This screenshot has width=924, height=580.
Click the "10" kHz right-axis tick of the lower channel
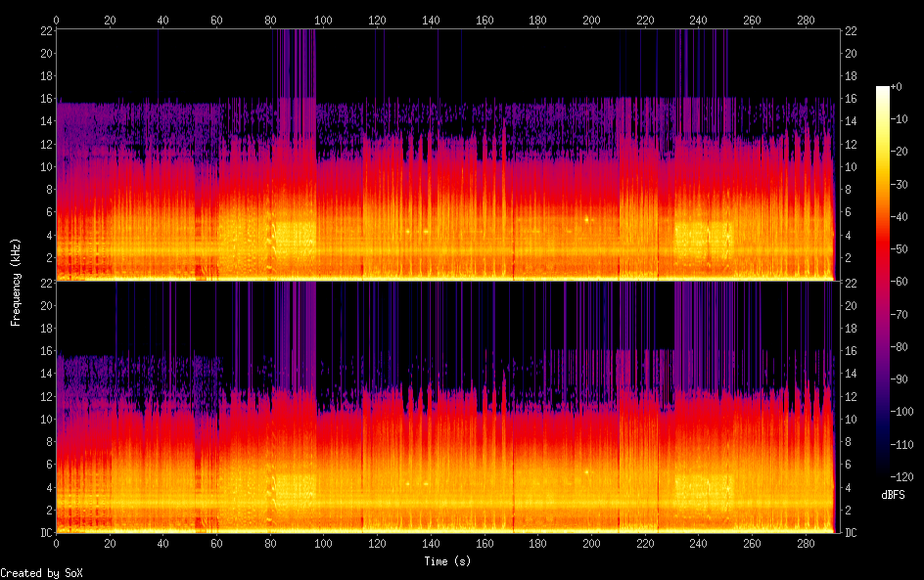point(851,419)
